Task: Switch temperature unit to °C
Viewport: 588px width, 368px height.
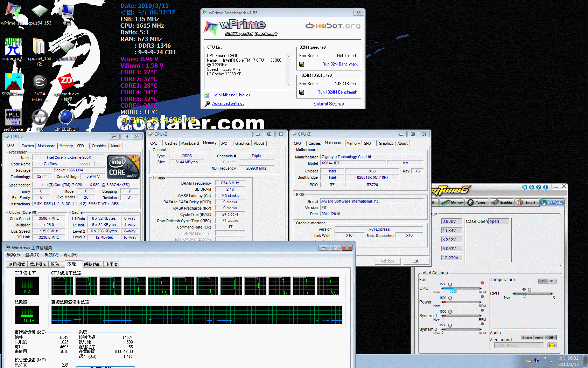Action: [543, 281]
